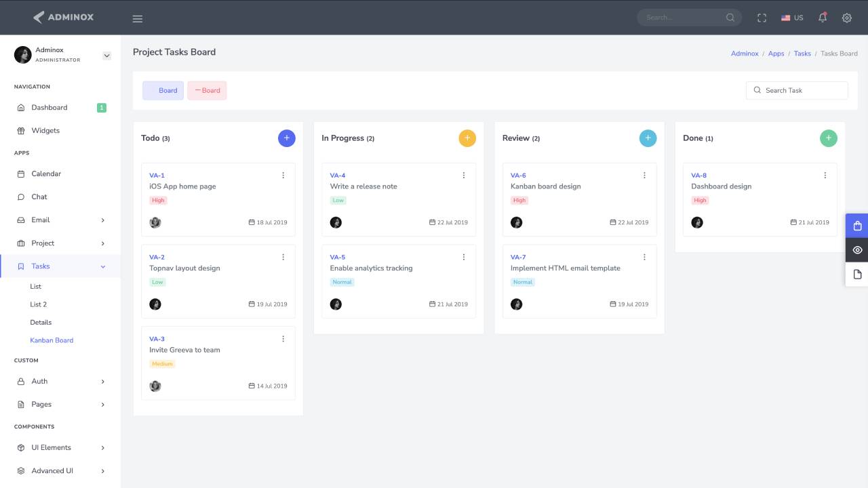868x488 pixels.
Task: Open the Tasks breadcrumb link
Action: tap(802, 54)
